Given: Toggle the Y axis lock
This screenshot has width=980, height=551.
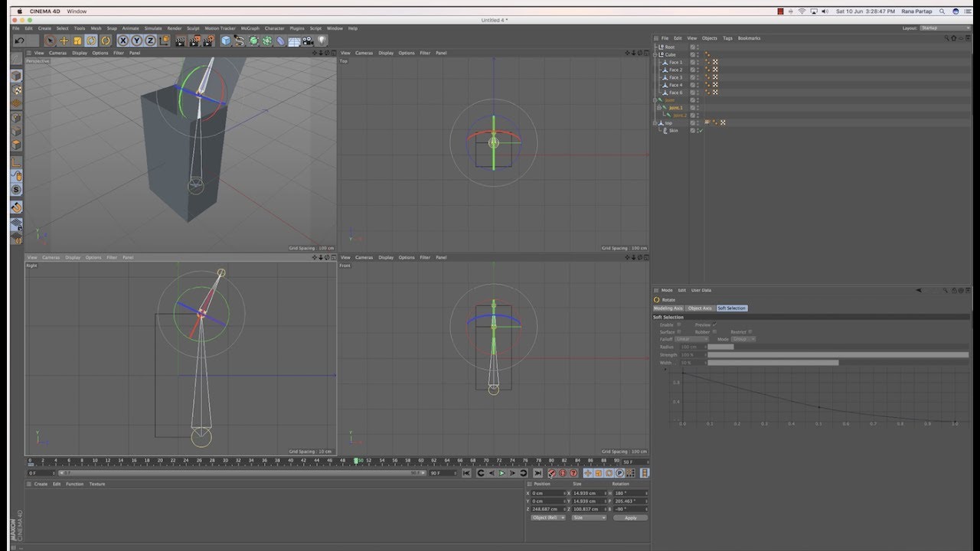Looking at the screenshot, I should 136,41.
